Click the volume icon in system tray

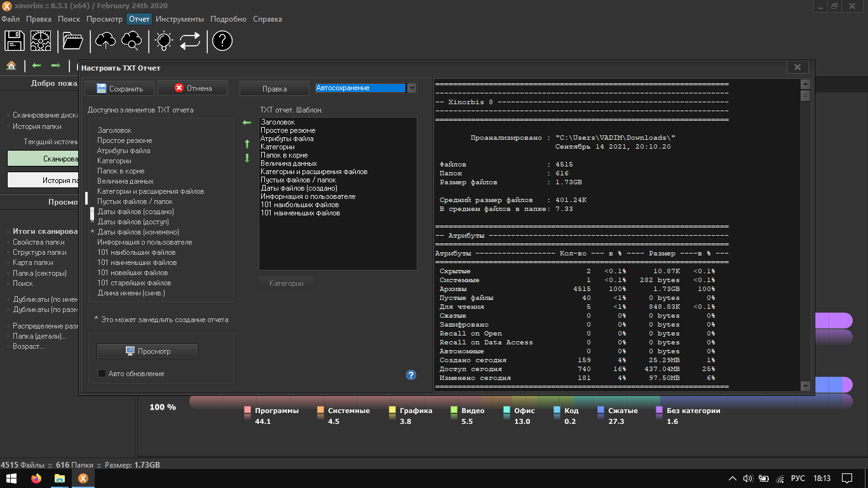[748, 478]
